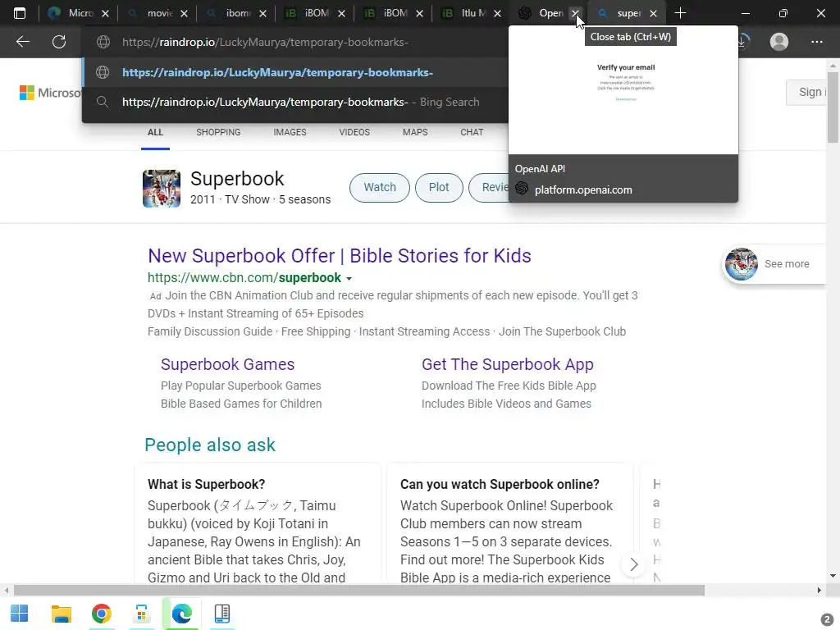Viewport: 840px width, 630px height.
Task: Select the Bing Search suggestion for raindrop URL
Action: click(295, 102)
